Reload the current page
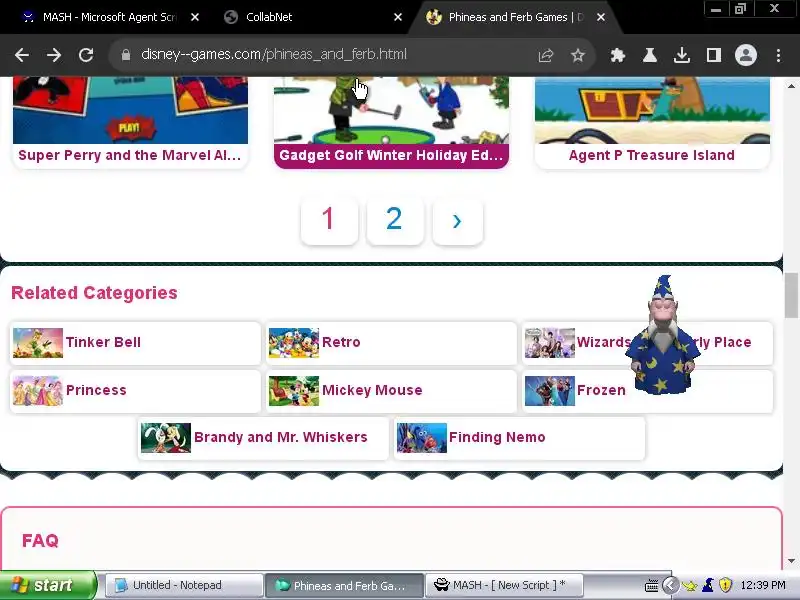The image size is (800, 600). (x=86, y=55)
